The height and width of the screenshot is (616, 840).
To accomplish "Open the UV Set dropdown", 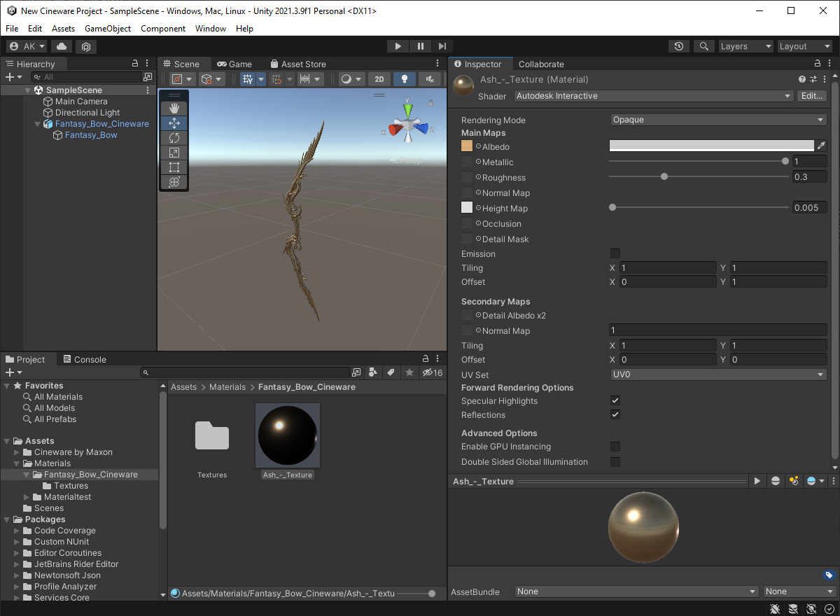I will tap(718, 374).
